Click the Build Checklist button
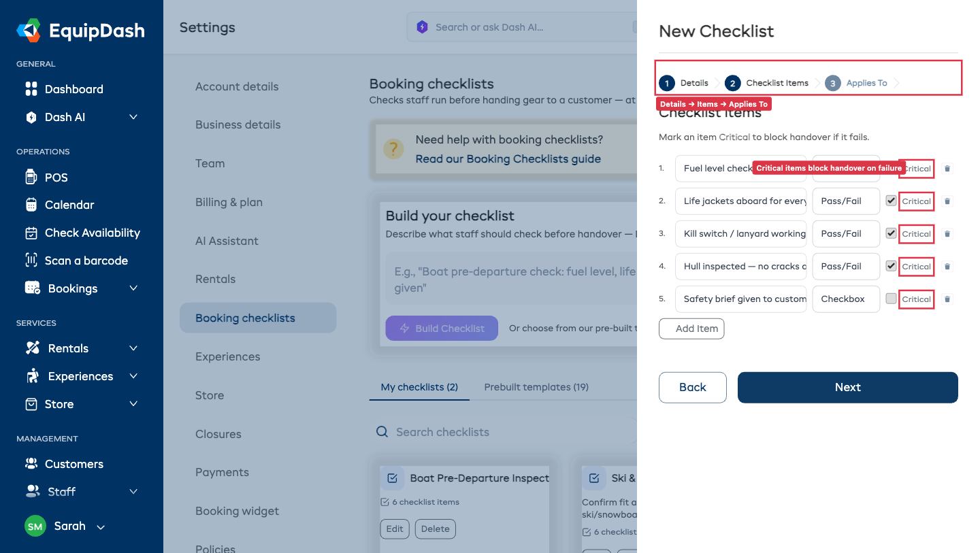This screenshot has height=553, width=980. pyautogui.click(x=442, y=329)
